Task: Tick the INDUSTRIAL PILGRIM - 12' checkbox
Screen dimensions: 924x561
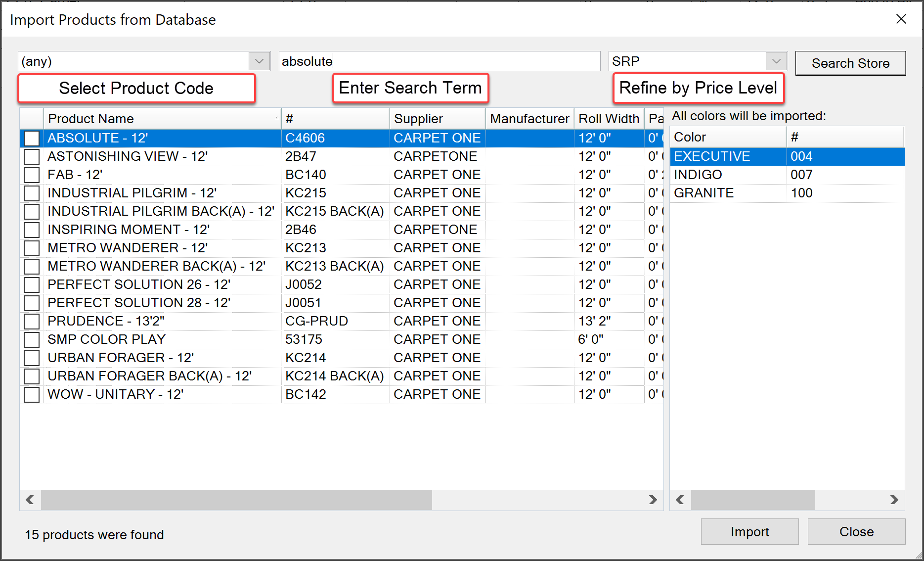Action: 32,193
